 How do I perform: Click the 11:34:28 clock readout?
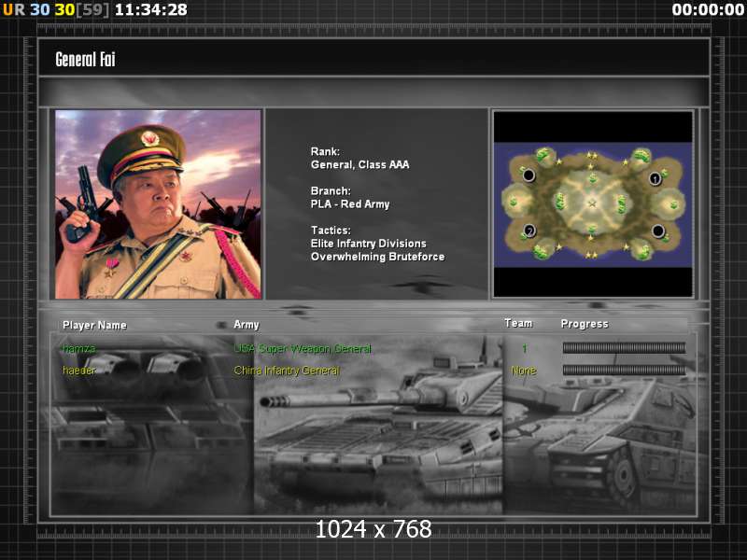(x=151, y=9)
